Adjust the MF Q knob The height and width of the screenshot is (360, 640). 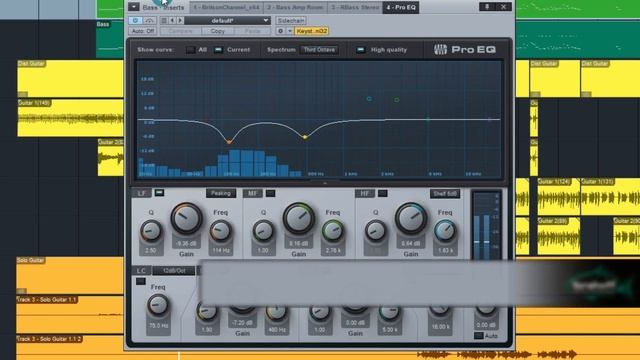[x=263, y=231]
